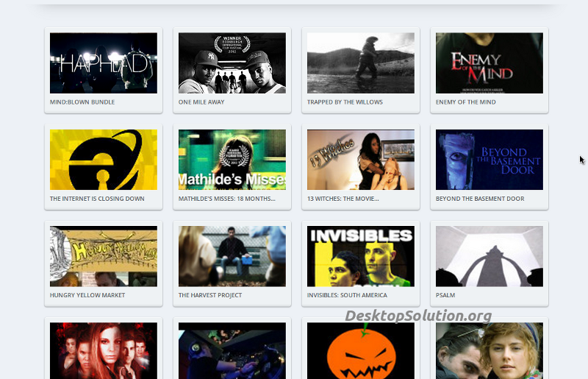Click the MIND:BLOWN BUNDLE title
This screenshot has width=588, height=379.
(82, 102)
